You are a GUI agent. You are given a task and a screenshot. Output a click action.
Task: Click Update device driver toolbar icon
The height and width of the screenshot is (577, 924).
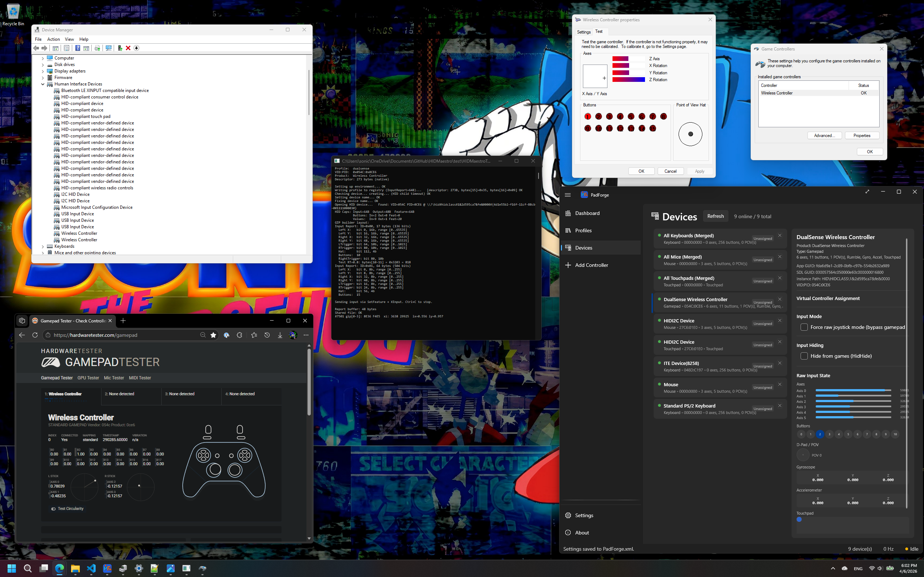(120, 48)
